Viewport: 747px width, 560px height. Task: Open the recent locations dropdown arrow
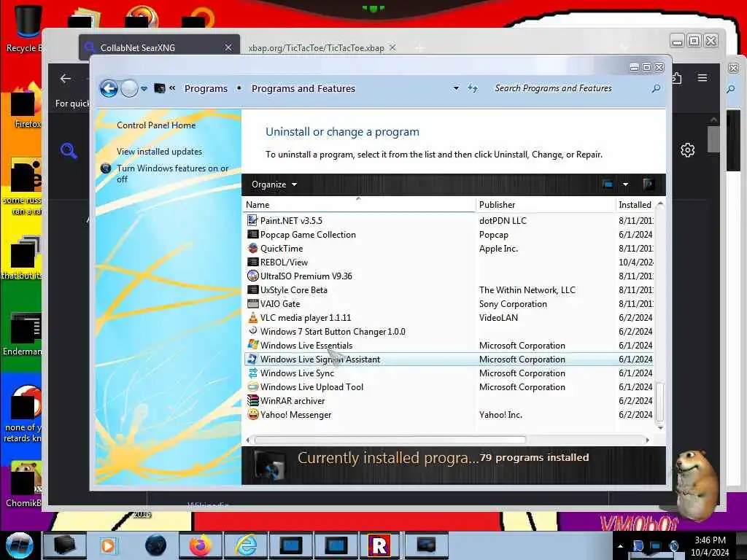pyautogui.click(x=144, y=88)
